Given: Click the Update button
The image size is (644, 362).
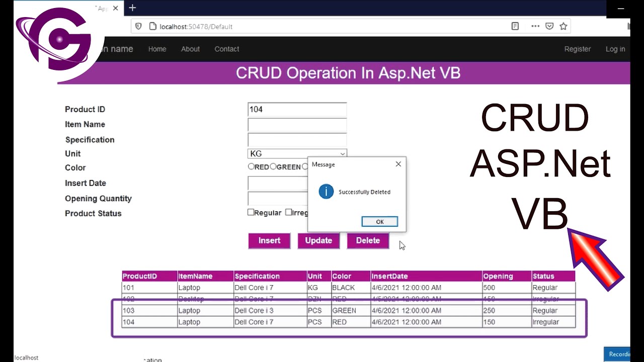Looking at the screenshot, I should pos(318,241).
